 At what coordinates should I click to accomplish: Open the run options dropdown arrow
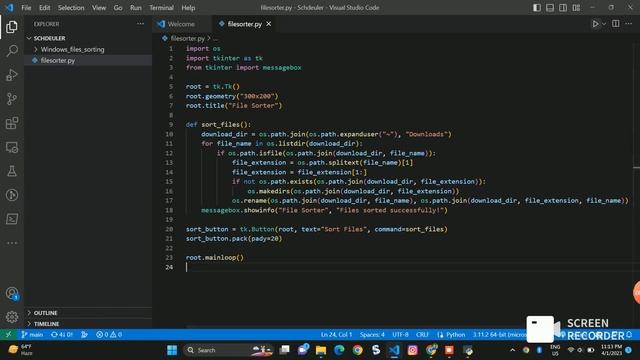(604, 24)
